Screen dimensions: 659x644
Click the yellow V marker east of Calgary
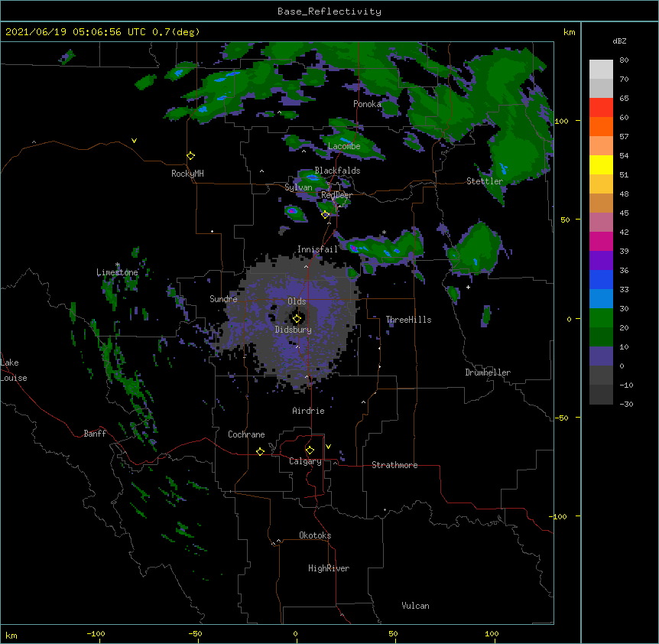328,447
